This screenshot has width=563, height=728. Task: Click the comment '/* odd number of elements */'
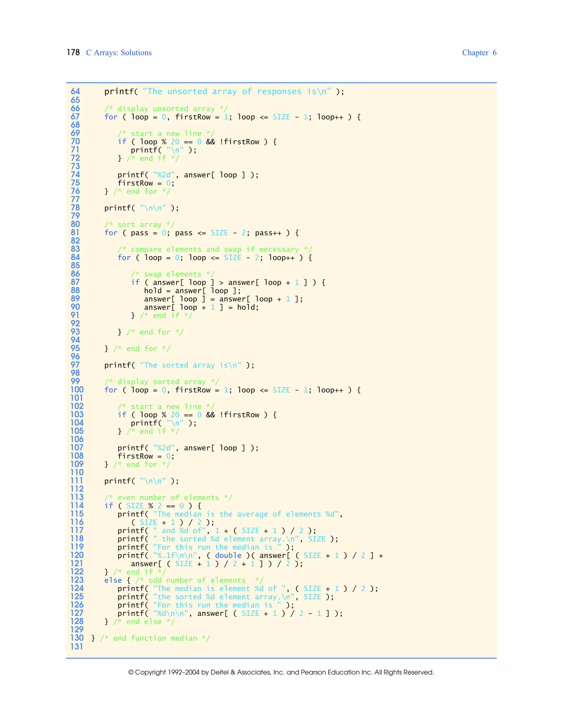point(200,580)
